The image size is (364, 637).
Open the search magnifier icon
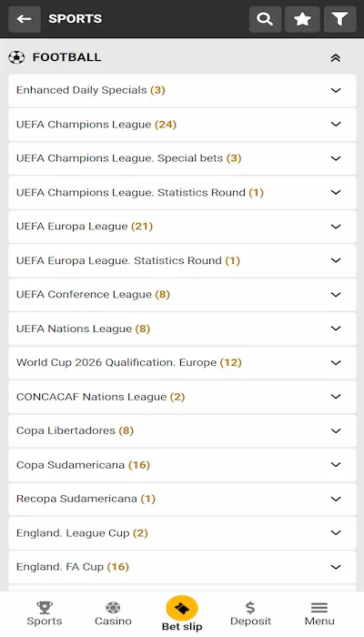[x=265, y=19]
